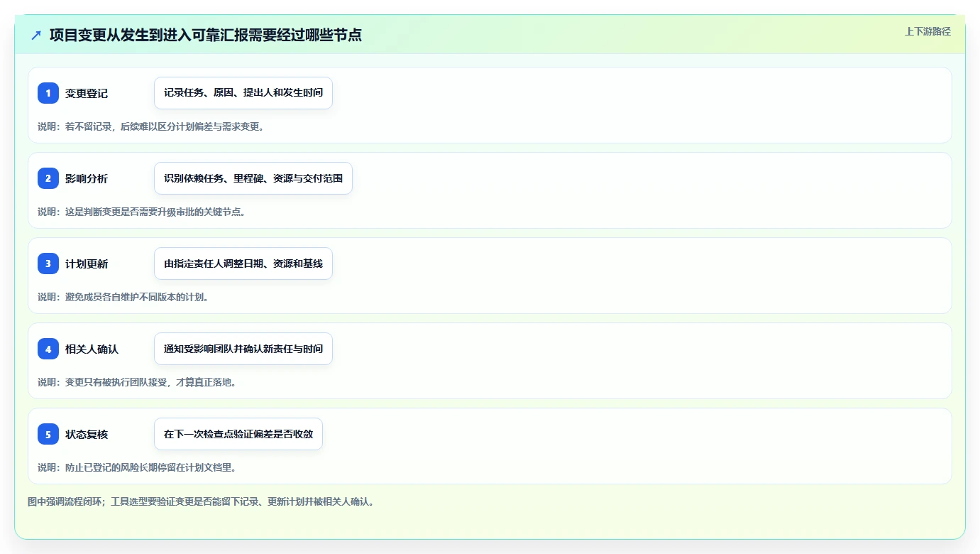980x554 pixels.
Task: Click the step 2 number badge
Action: tap(48, 178)
